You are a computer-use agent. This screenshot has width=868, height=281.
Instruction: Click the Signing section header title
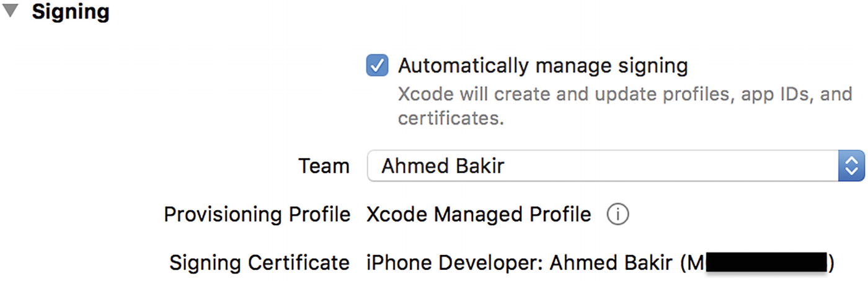click(x=71, y=12)
